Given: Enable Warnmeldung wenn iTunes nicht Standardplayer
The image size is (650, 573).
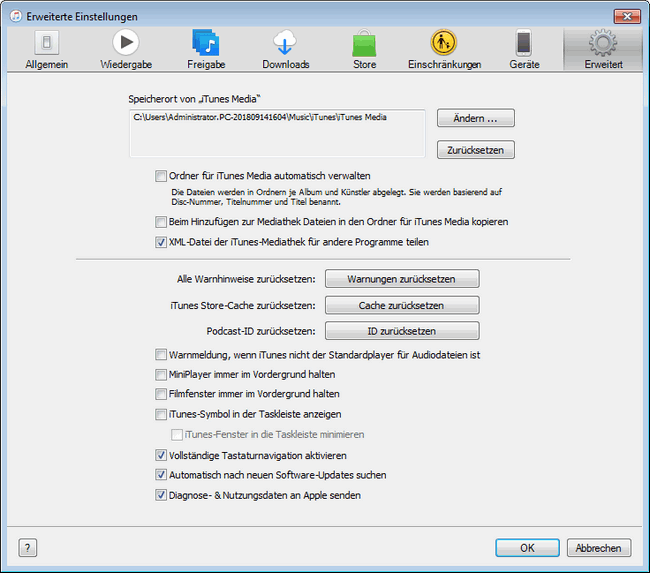Looking at the screenshot, I should 161,355.
